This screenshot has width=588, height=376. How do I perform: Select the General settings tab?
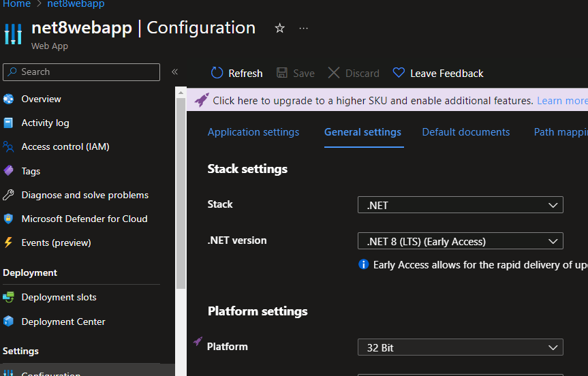click(x=362, y=132)
